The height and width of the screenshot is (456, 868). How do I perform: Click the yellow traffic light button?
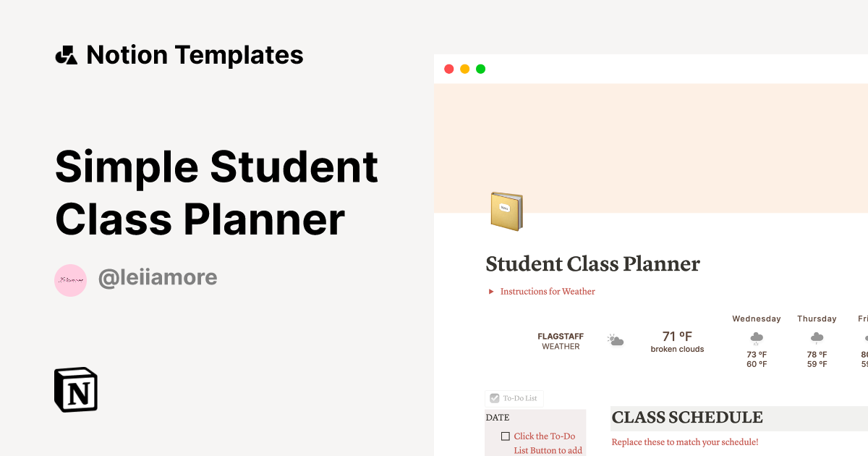coord(464,68)
